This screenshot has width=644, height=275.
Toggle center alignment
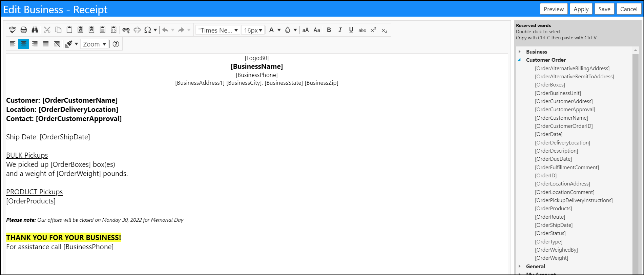(x=24, y=44)
